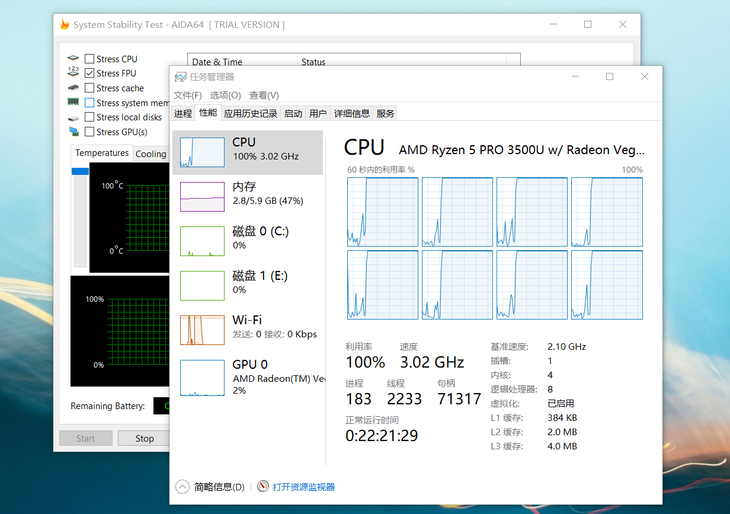The image size is (730, 514).
Task: Click the Stress system memory RAM icon
Action: click(73, 101)
